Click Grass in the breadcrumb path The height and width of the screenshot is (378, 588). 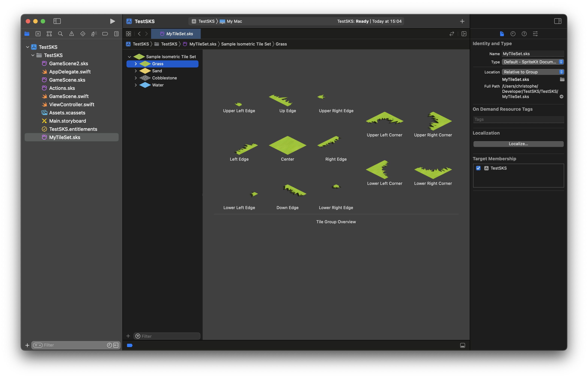[x=281, y=44]
